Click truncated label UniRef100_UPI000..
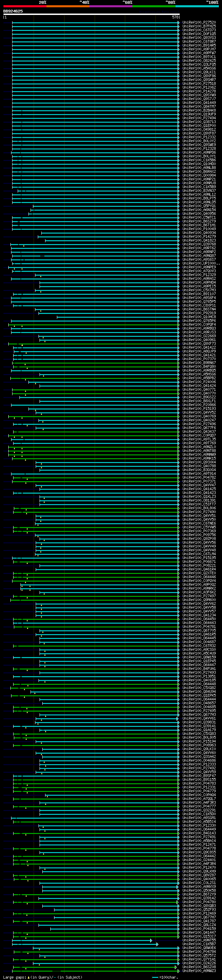 click(201, 264)
